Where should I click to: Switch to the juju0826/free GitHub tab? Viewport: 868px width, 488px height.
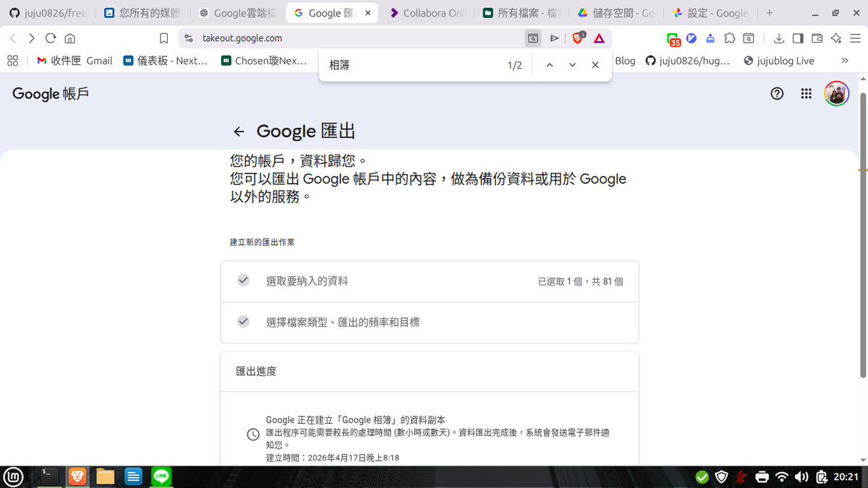(x=46, y=13)
